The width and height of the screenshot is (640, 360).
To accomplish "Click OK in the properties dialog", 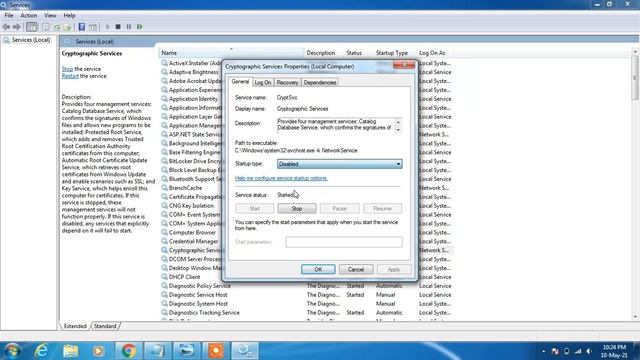I will (318, 269).
